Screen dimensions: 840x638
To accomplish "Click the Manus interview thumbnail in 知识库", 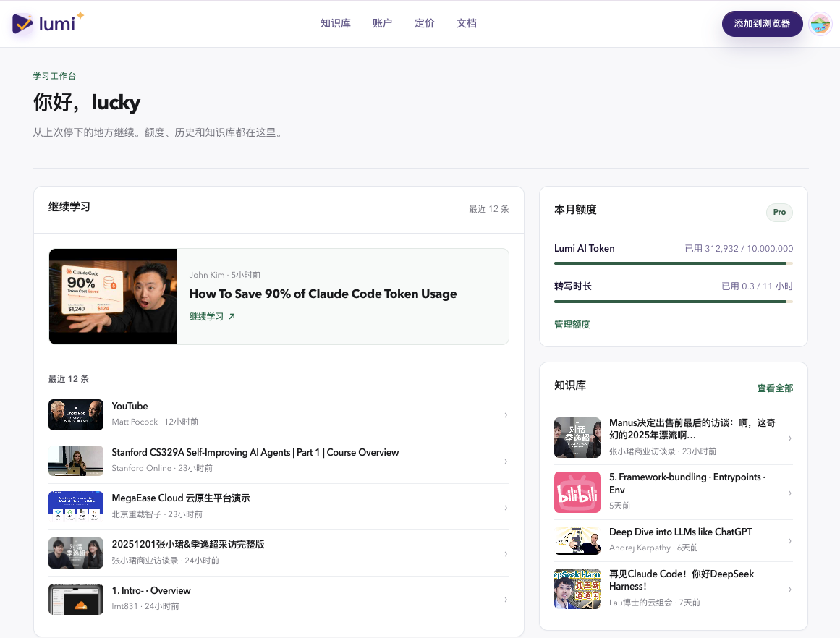I will (x=577, y=438).
